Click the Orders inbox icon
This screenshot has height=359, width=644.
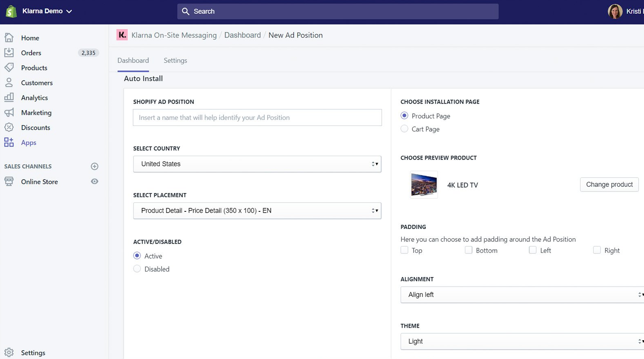[x=9, y=52]
